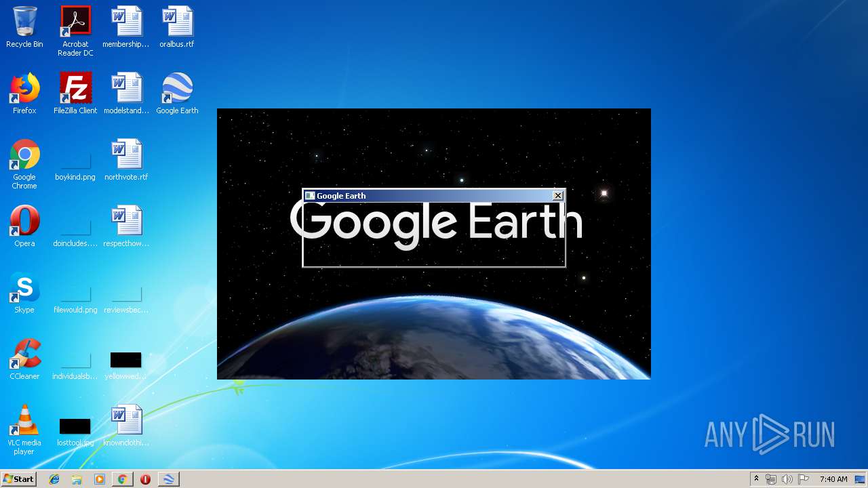868x488 pixels.
Task: Close the Google Earth dialog
Action: [x=558, y=196]
